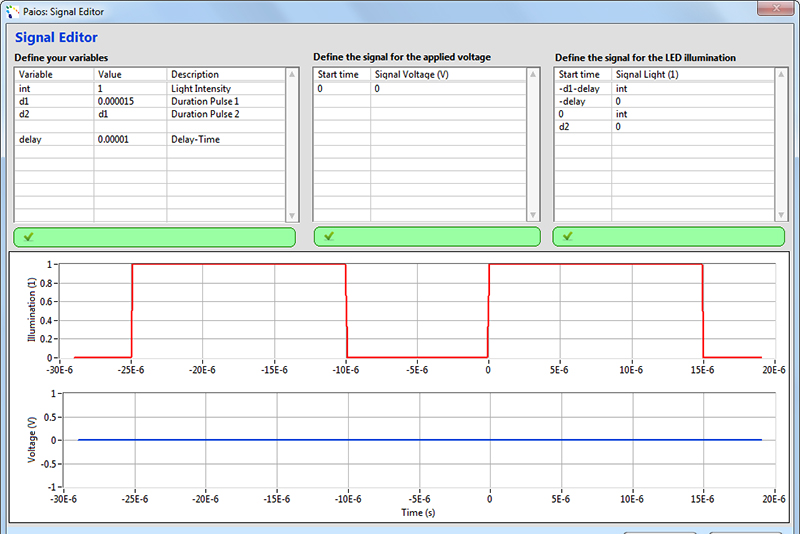Select LED start time 'd2' cell
This screenshot has width=800, height=534.
(x=583, y=126)
